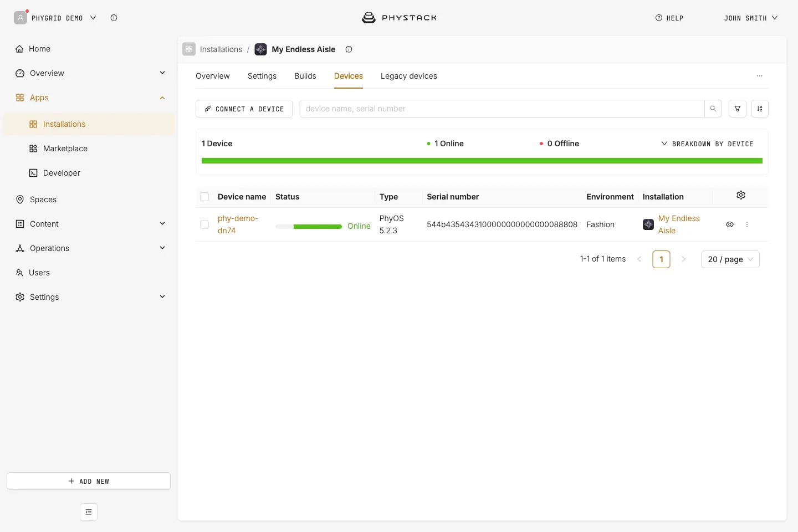798x532 pixels.
Task: Check the phy-demo-dn74 row checkbox
Action: (x=204, y=224)
